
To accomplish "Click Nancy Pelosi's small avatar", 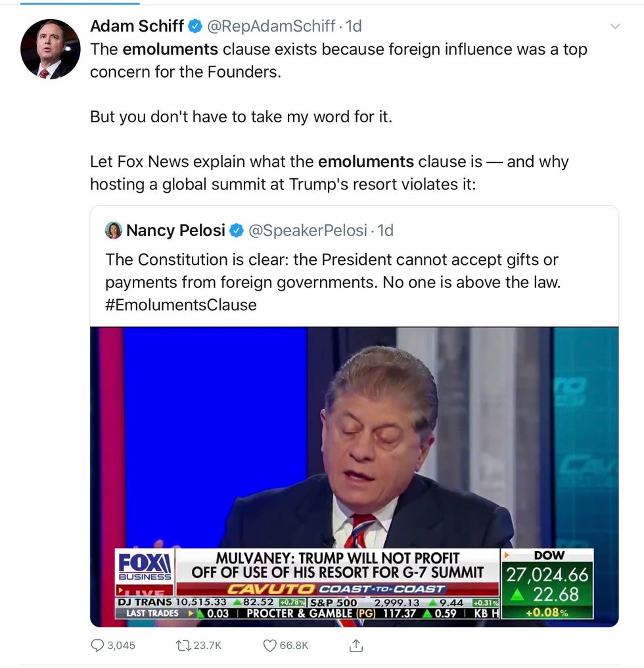I will tap(114, 230).
